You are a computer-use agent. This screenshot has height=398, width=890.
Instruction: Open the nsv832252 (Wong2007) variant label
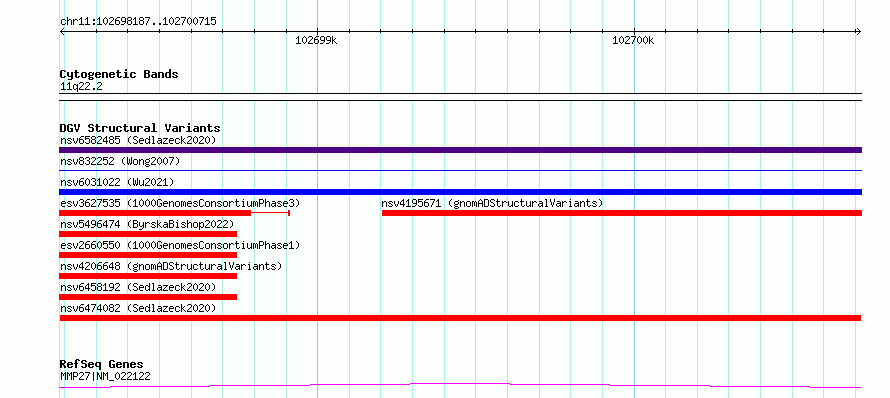[120, 161]
